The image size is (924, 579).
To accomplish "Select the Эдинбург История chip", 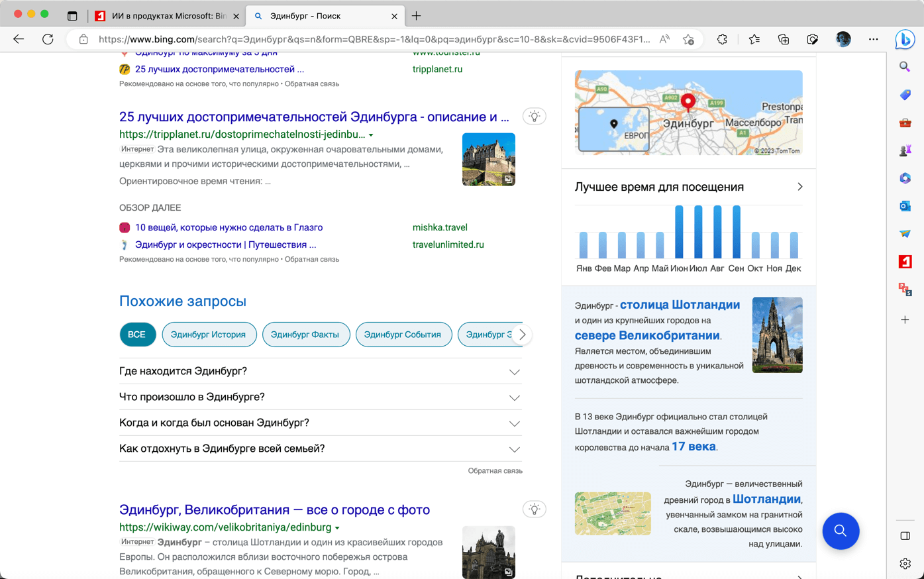I will 208,335.
